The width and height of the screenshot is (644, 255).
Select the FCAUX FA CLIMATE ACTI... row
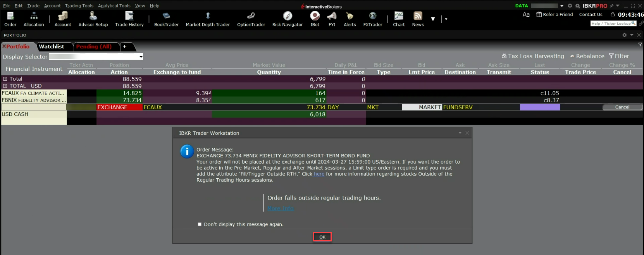click(x=322, y=93)
